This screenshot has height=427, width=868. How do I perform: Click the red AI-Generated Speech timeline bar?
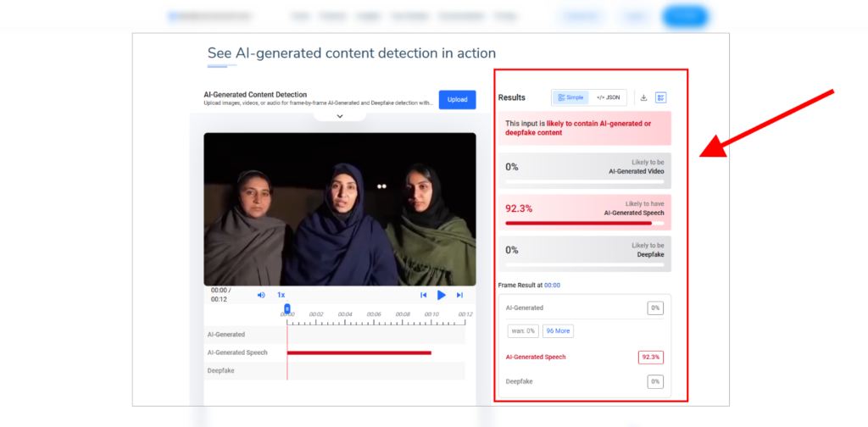(359, 352)
